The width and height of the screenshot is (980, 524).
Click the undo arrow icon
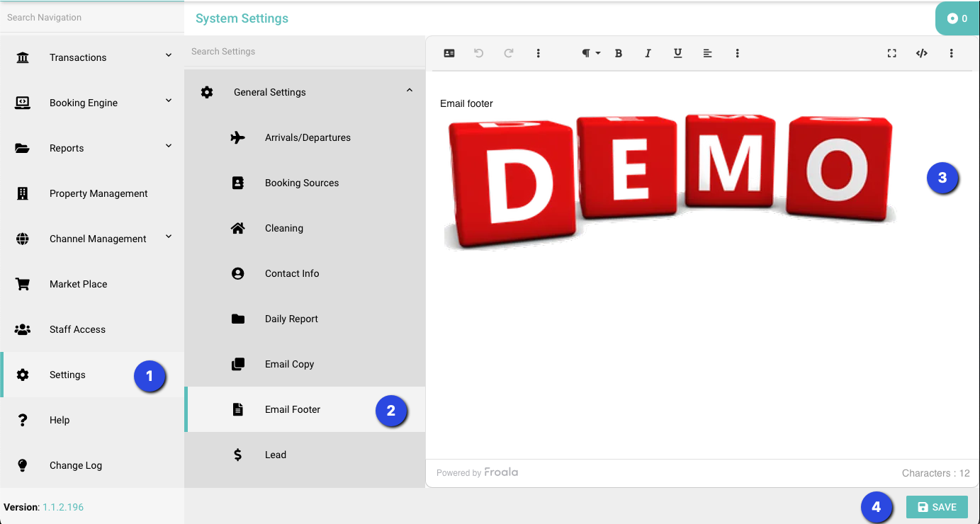coord(479,53)
